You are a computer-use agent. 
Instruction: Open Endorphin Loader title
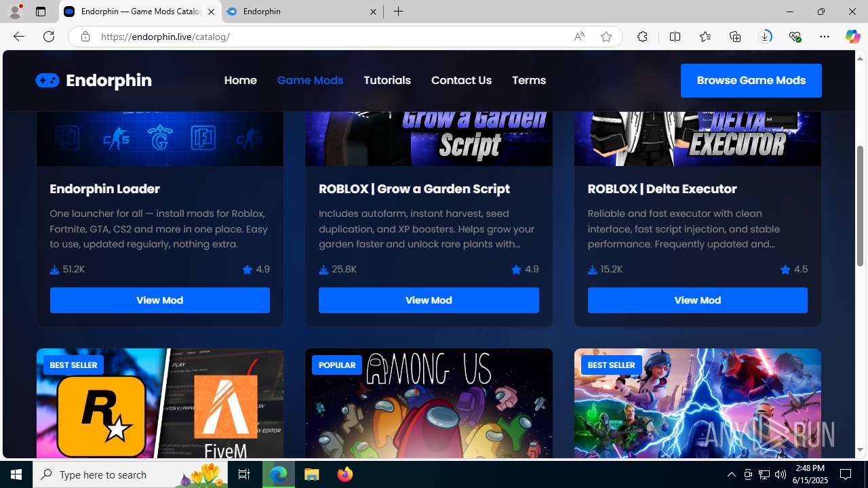(x=104, y=188)
